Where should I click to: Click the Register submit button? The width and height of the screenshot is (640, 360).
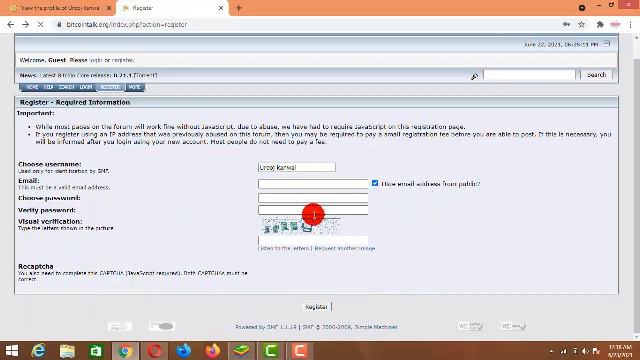(316, 307)
